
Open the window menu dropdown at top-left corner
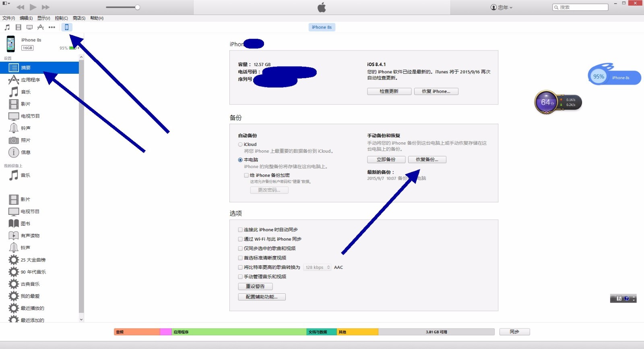tap(6, 4)
